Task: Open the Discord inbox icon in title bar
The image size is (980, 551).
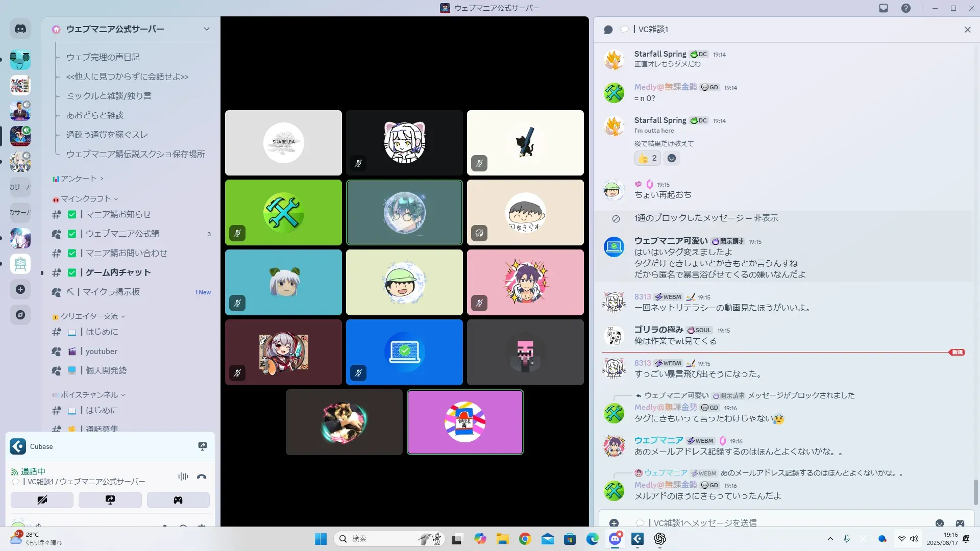Action: [884, 8]
